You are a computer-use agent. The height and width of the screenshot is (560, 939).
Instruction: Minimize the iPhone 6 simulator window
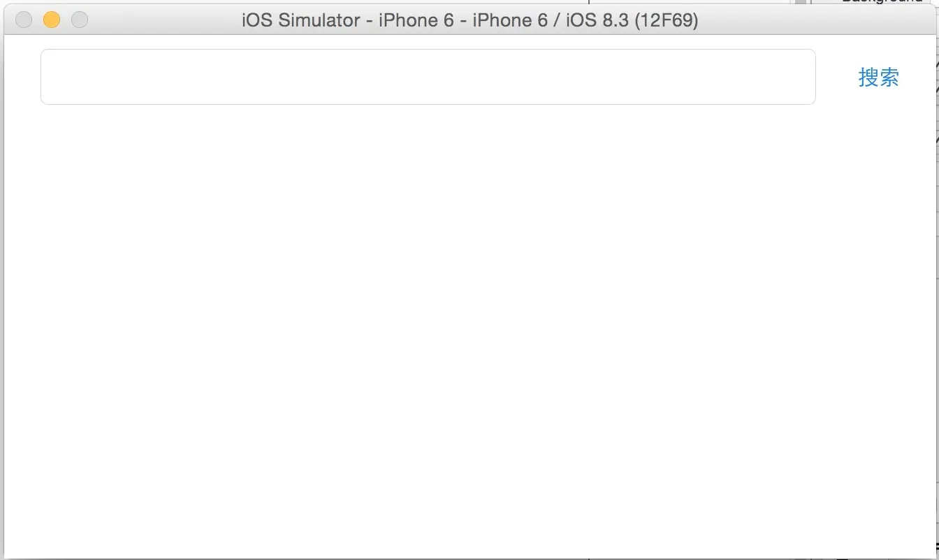(x=52, y=20)
